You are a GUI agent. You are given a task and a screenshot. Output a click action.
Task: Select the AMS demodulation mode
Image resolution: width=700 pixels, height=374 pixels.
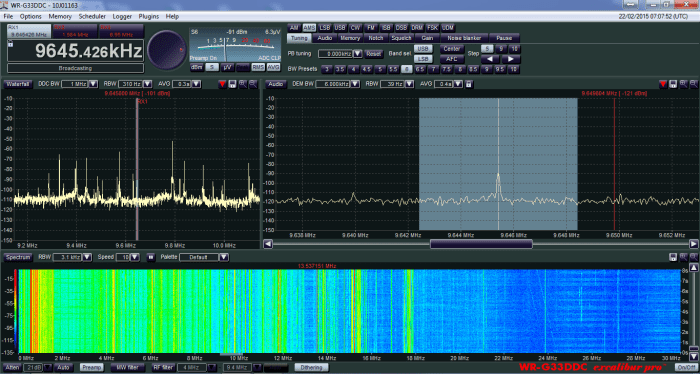pyautogui.click(x=309, y=28)
